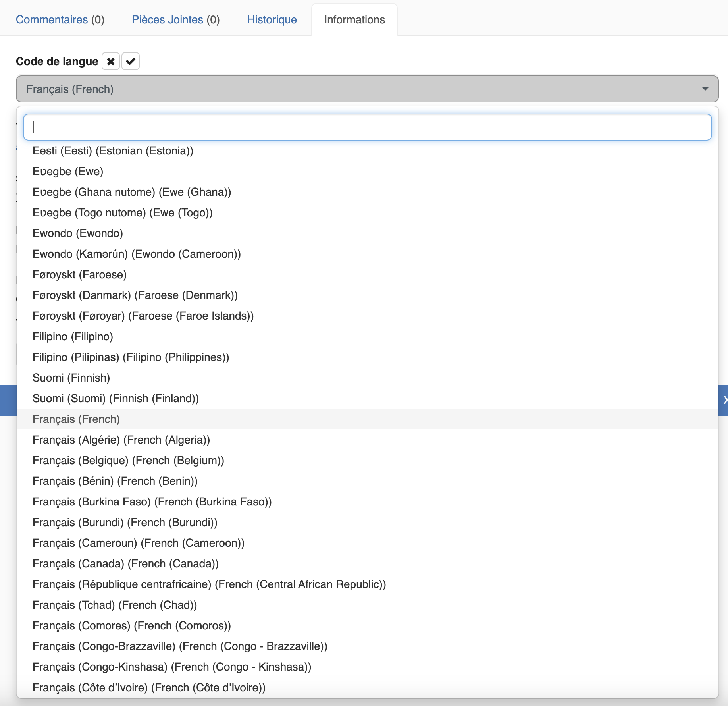728x706 pixels.
Task: Pick Français (Burkina Faso) option
Action: [x=367, y=502]
